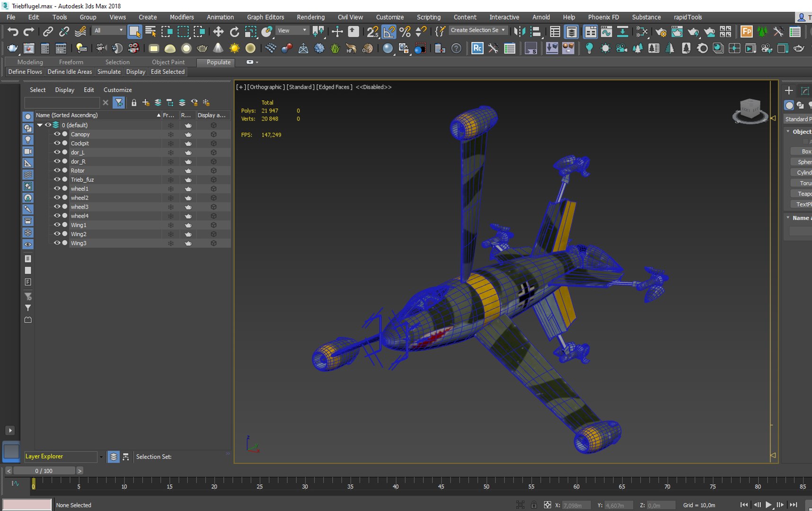Image resolution: width=812 pixels, height=511 pixels.
Task: Open the Layer Explorer dropdown arrow
Action: click(x=101, y=457)
